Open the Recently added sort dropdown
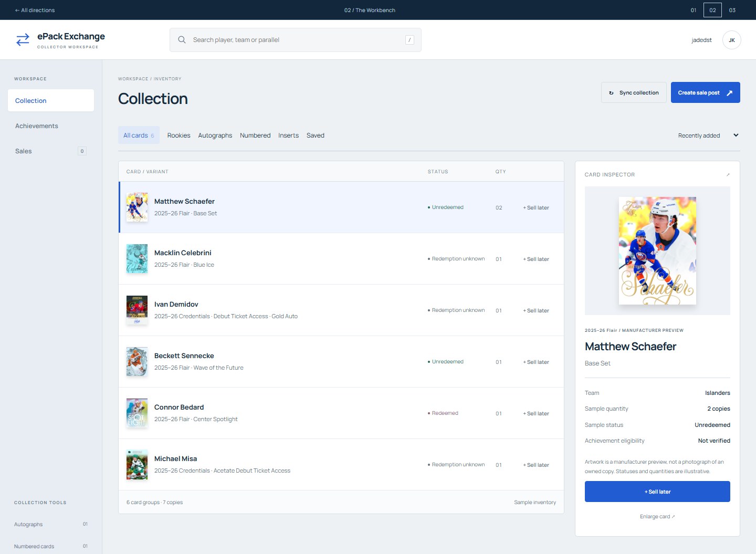This screenshot has height=554, width=756. 708,135
